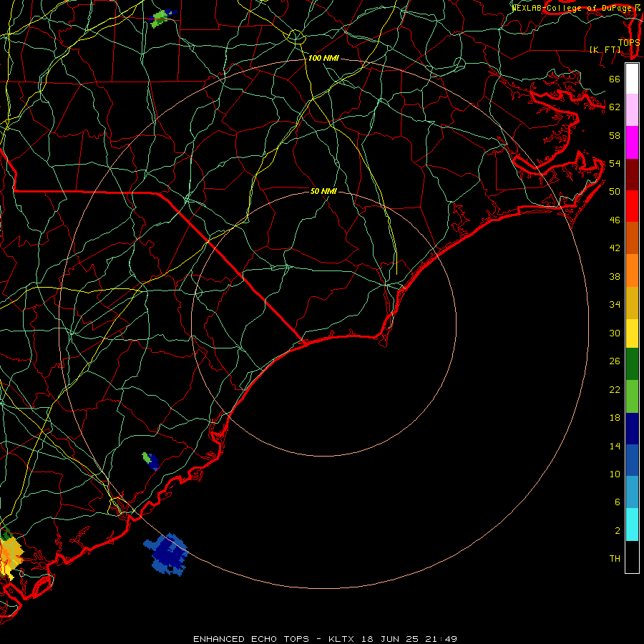Select the light green legend swatch
The height and width of the screenshot is (644, 644).
[x=632, y=396]
